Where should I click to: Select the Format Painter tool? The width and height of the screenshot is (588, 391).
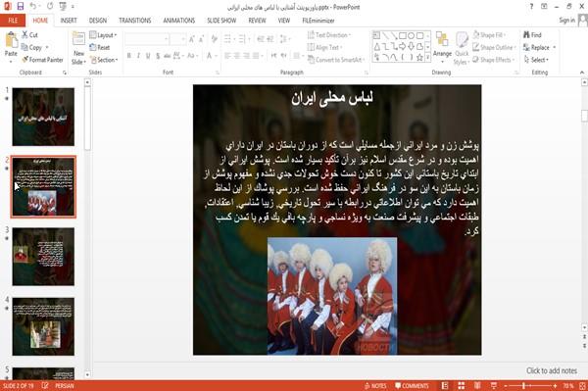point(42,60)
